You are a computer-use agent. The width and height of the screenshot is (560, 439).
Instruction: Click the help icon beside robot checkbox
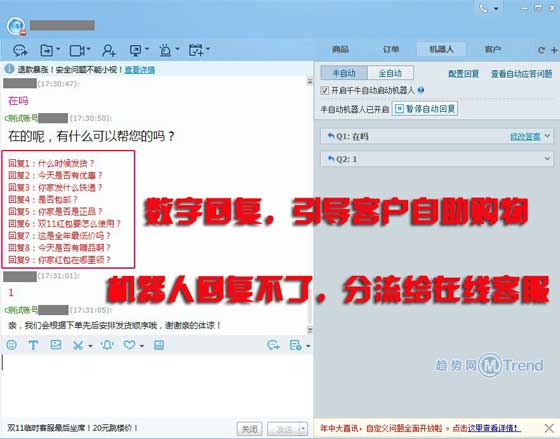pos(421,90)
